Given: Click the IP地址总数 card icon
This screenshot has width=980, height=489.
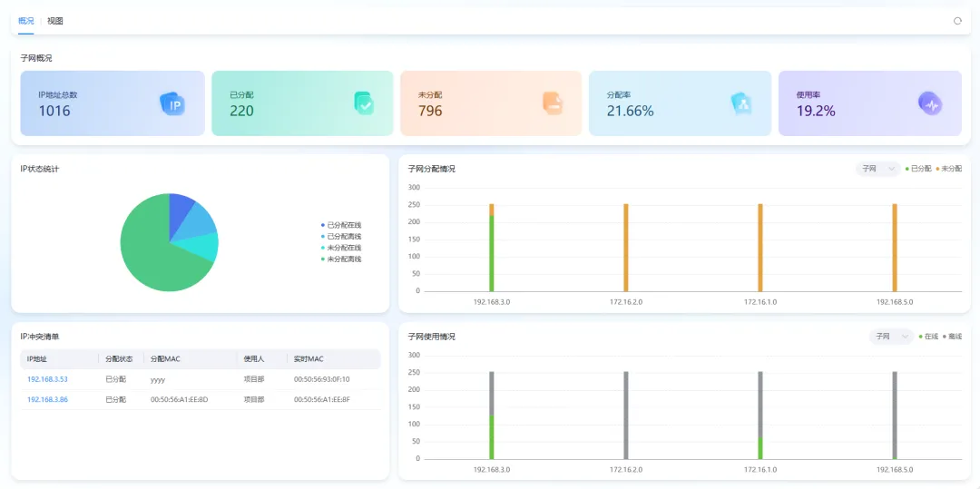Looking at the screenshot, I should tap(171, 104).
